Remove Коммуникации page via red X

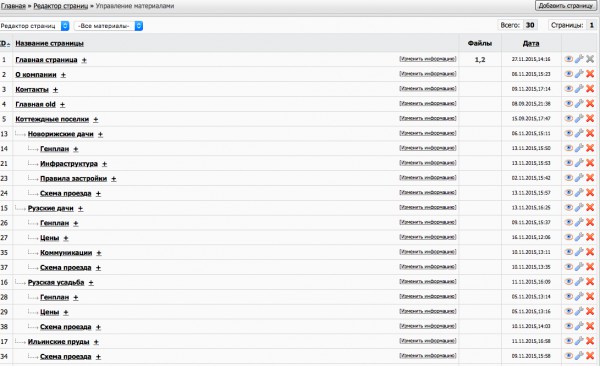click(x=590, y=252)
